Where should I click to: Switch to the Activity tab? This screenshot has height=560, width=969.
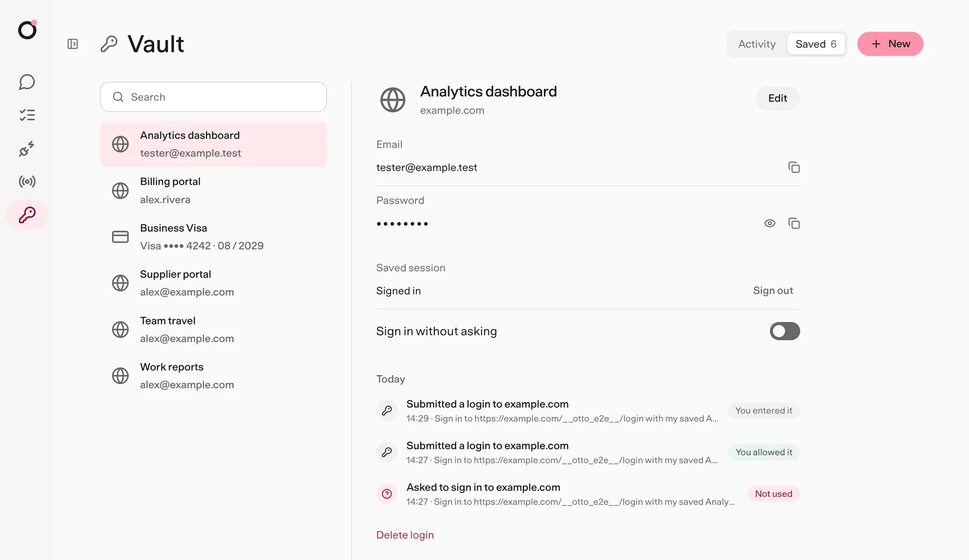click(757, 44)
